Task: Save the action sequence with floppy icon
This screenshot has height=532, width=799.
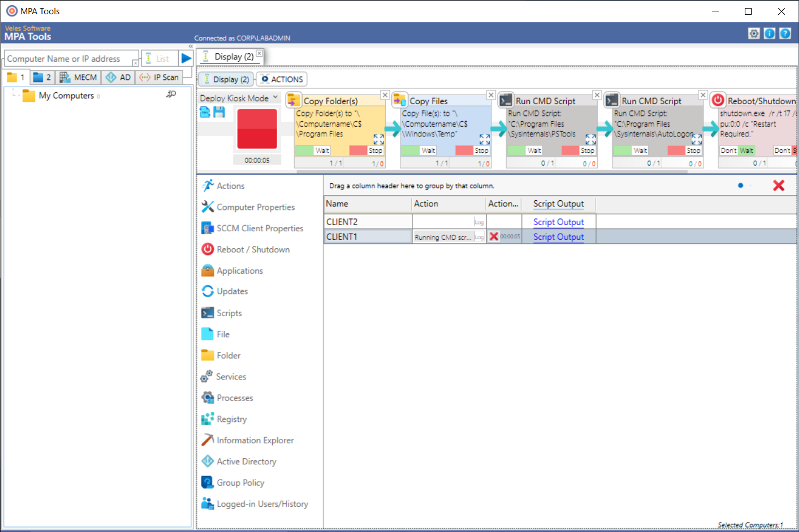Action: click(x=219, y=112)
